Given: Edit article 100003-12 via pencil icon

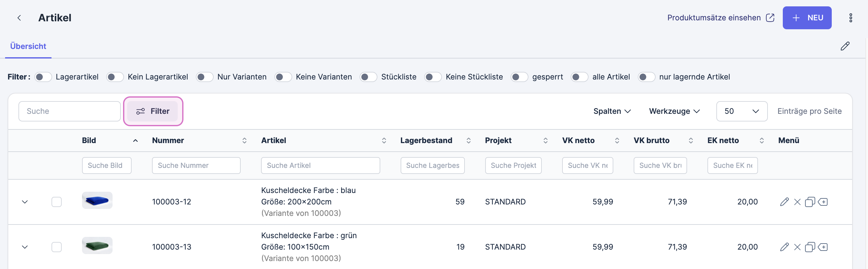Looking at the screenshot, I should coord(784,202).
